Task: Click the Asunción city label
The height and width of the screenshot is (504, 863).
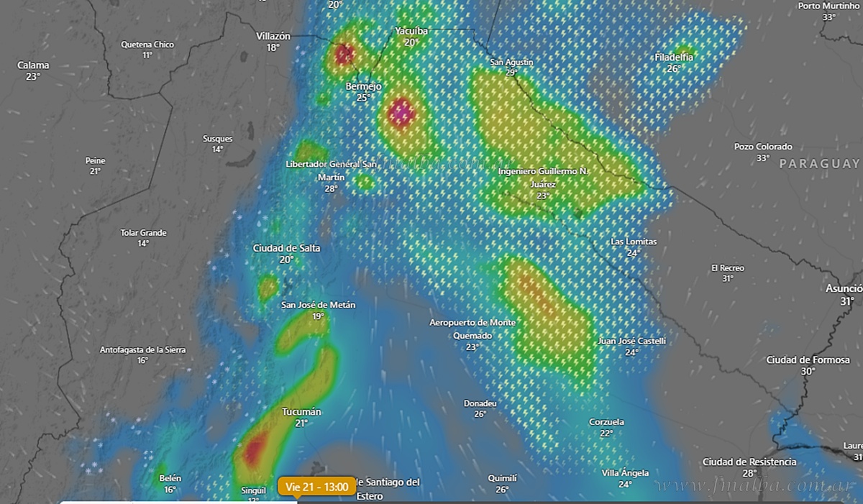Action: pyautogui.click(x=844, y=288)
